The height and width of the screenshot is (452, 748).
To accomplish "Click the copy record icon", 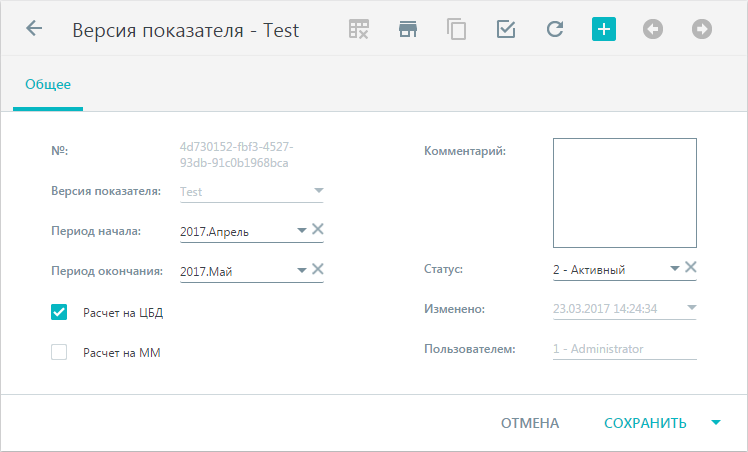I will coord(457,29).
